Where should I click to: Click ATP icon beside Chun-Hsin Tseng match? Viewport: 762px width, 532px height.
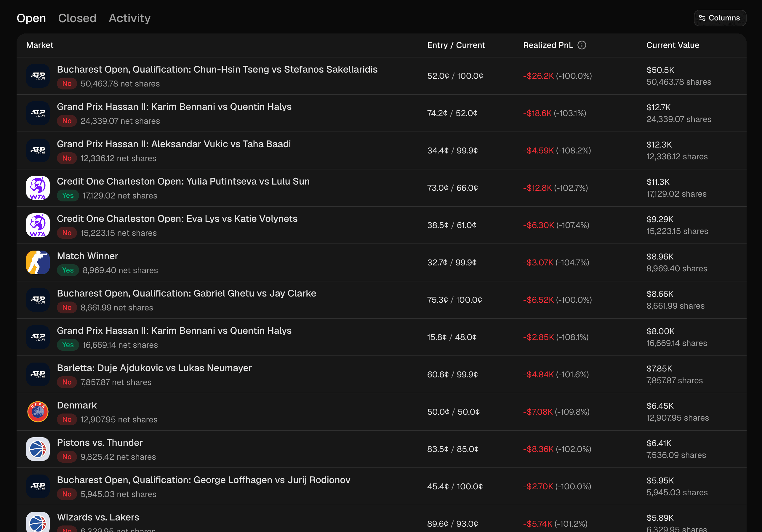[x=38, y=76]
